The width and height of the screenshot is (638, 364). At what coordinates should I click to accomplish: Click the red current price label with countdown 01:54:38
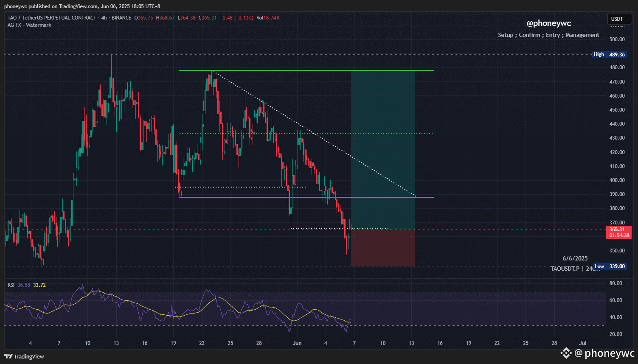tap(619, 232)
